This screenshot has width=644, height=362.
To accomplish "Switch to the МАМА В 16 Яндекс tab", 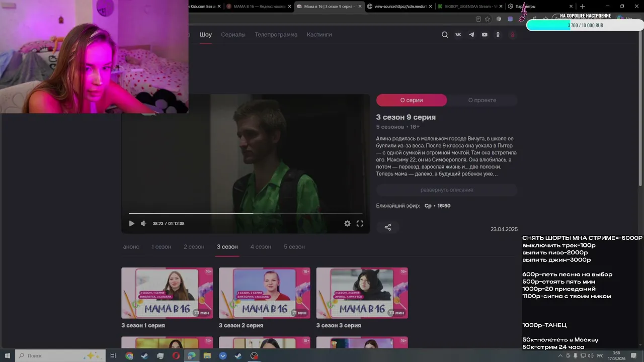I will (x=259, y=7).
